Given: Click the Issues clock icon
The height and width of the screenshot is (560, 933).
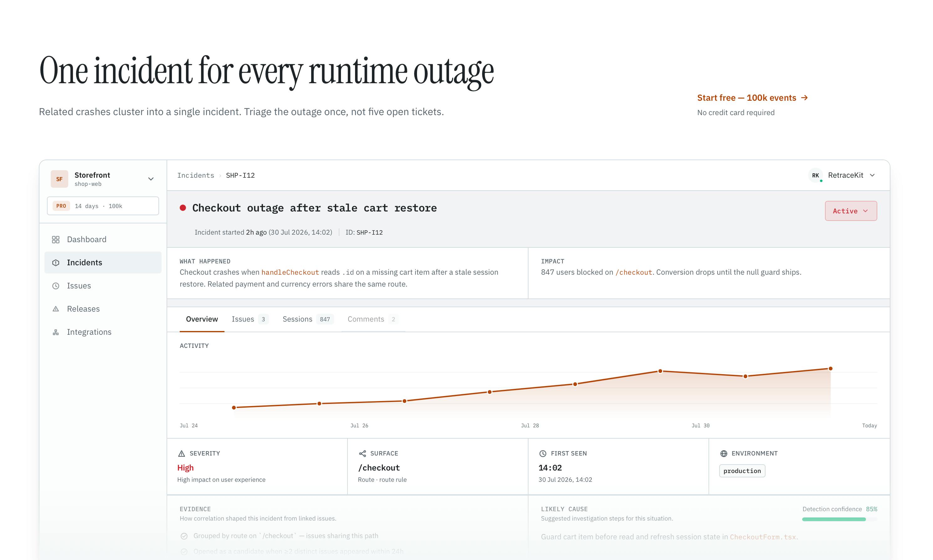Looking at the screenshot, I should (55, 286).
